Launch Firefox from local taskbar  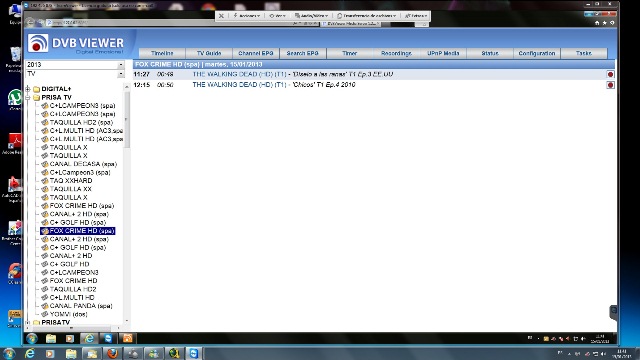coord(112,353)
